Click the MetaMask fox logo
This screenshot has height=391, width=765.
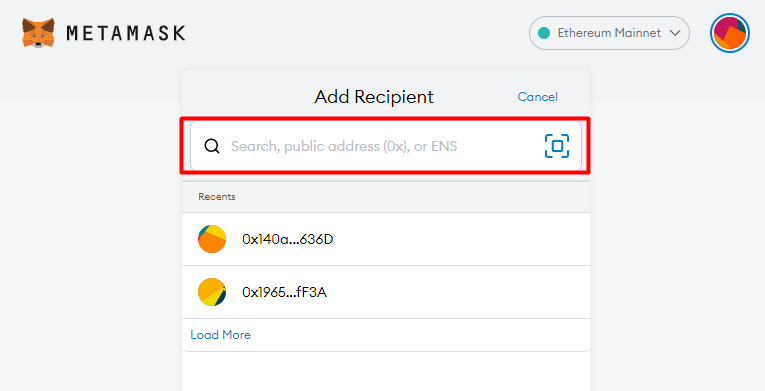(38, 33)
